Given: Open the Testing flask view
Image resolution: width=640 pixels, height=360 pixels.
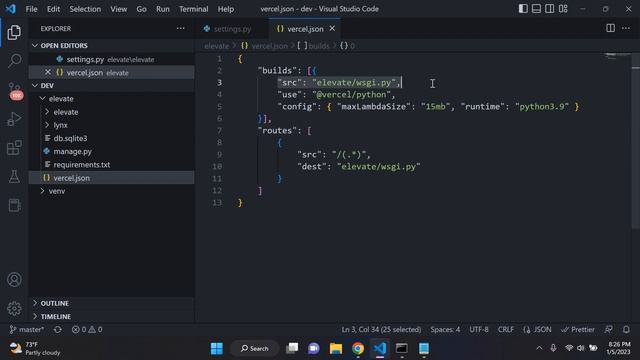Looking at the screenshot, I should (14, 177).
